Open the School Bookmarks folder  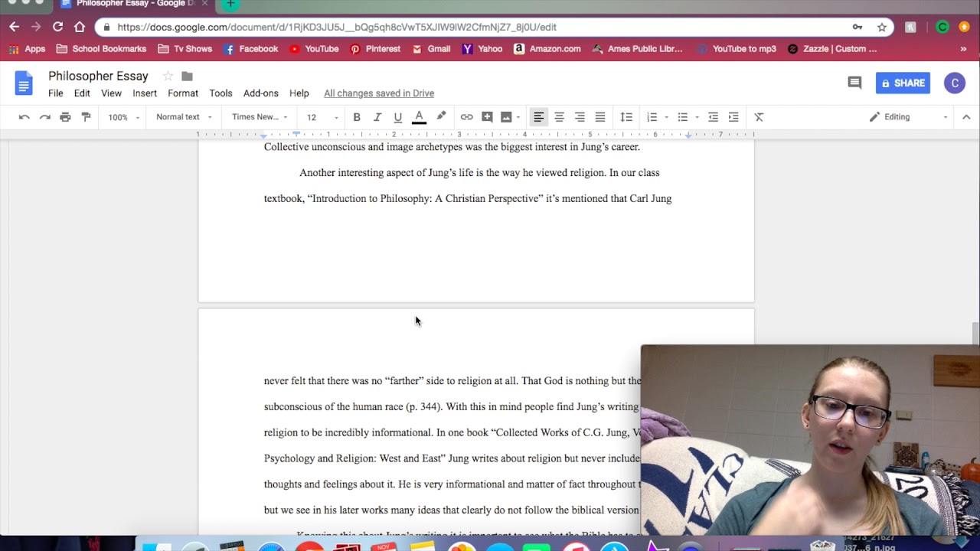[x=101, y=49]
